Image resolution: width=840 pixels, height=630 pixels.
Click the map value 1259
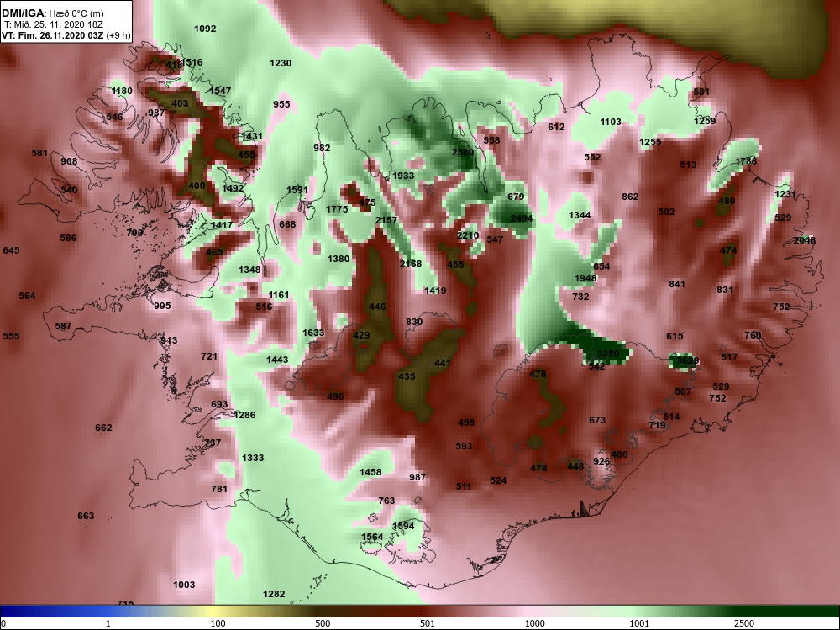705,120
